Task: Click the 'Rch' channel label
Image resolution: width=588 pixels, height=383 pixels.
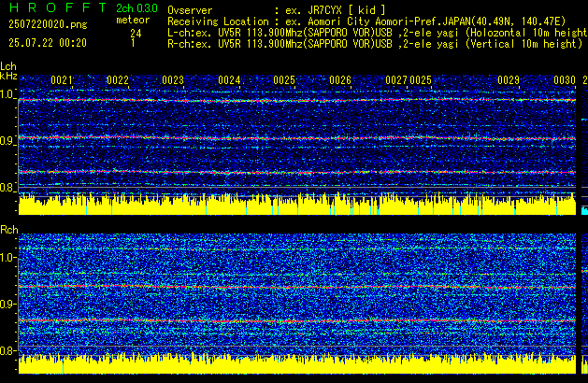Action: tap(9, 230)
